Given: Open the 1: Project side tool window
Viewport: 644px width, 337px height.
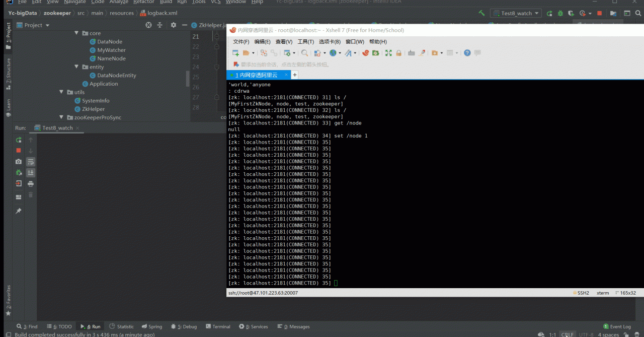Looking at the screenshot, I should click(8, 35).
